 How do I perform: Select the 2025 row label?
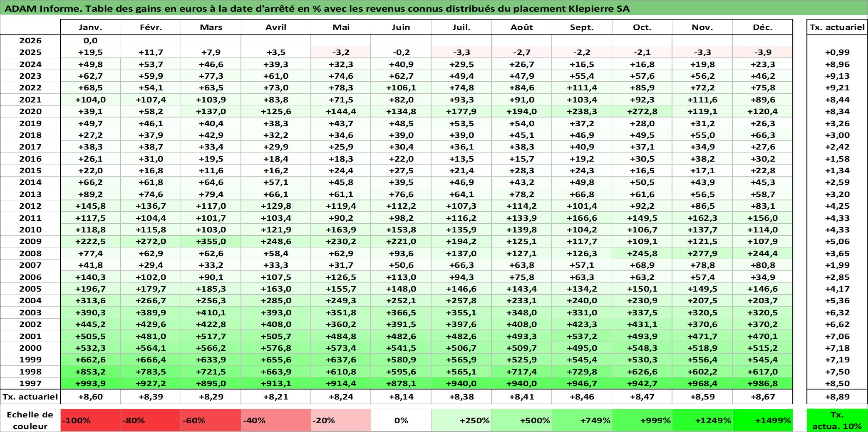click(30, 52)
